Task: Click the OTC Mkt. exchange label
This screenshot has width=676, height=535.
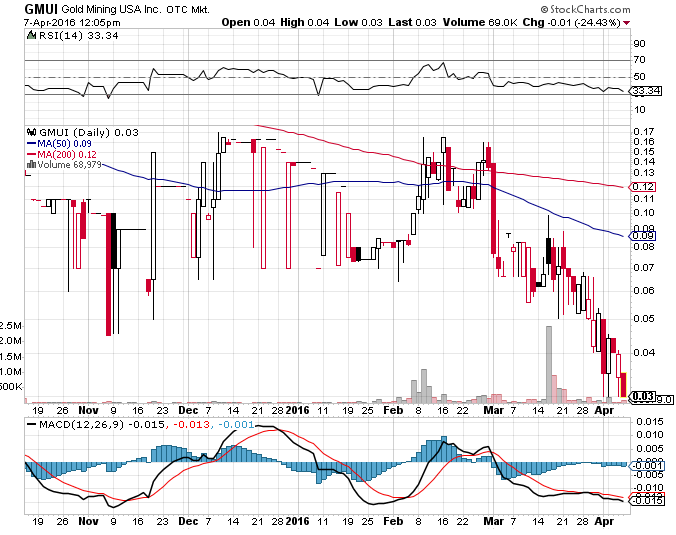Action: point(188,9)
